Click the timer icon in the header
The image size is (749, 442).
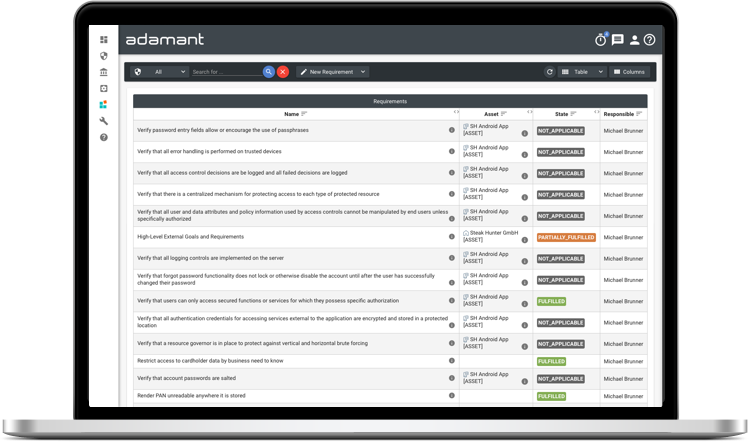[601, 40]
